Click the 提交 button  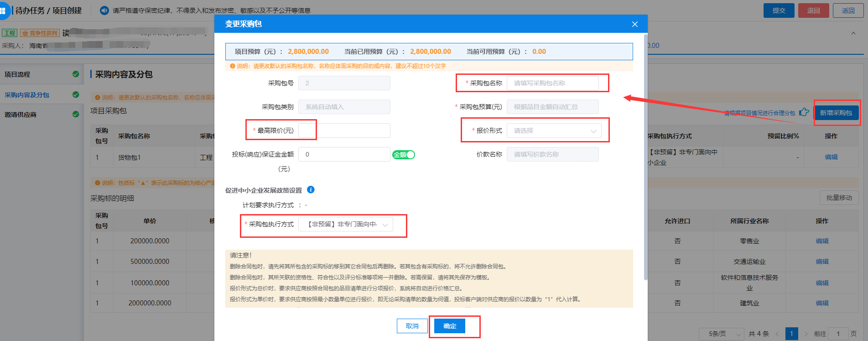pyautogui.click(x=779, y=10)
